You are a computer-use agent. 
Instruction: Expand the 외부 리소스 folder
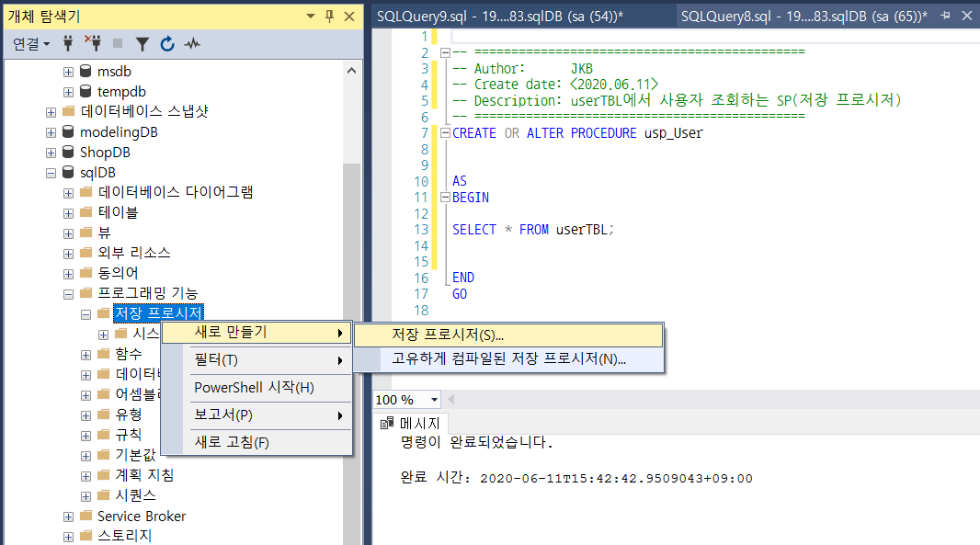click(68, 254)
